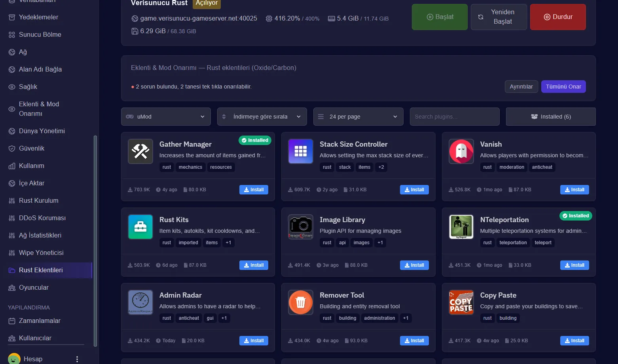Click the Stack Size Controller plugin icon

tap(301, 151)
